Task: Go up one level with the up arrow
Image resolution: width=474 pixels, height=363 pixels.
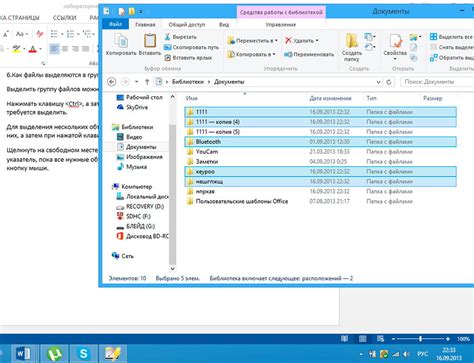Action: point(147,82)
